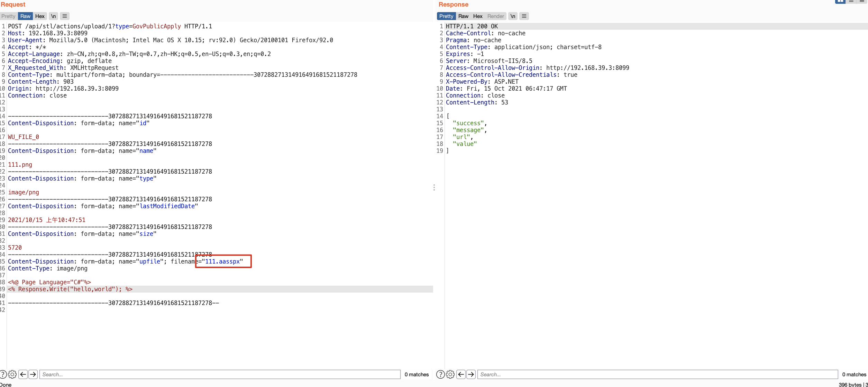Viewport: 868px width, 387px height.
Task: Switch Response view to Raw tab
Action: 463,16
